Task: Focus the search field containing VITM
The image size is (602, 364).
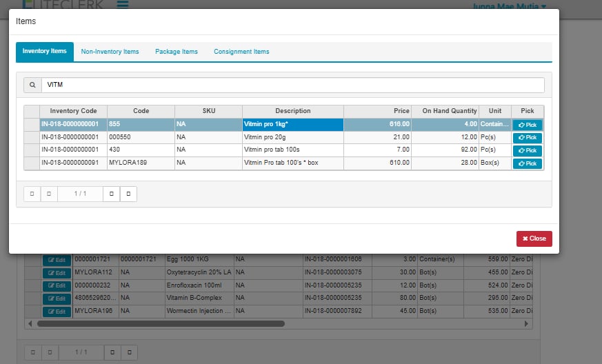Action: coord(292,85)
